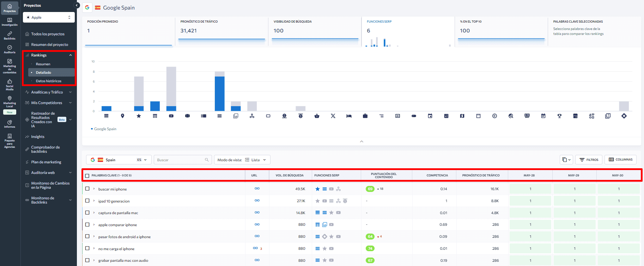Screen dimensions: 644x266
Task: Sort by PRONÓSTICO DE TRÁFICO column header
Action: 481,175
